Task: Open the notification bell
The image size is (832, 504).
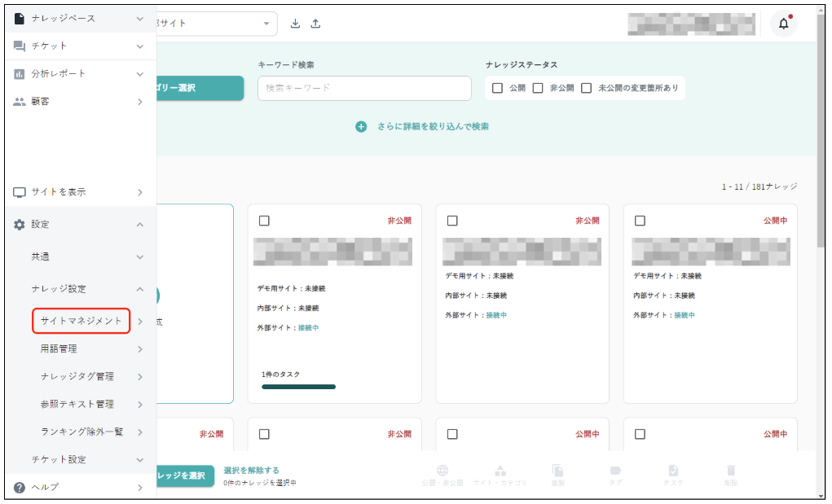Action: click(x=783, y=24)
